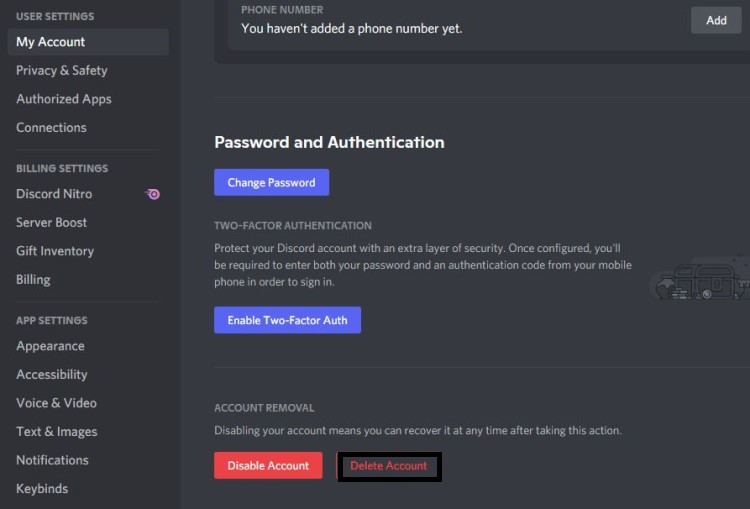
Task: Open Appearance app settings
Action: tap(50, 346)
